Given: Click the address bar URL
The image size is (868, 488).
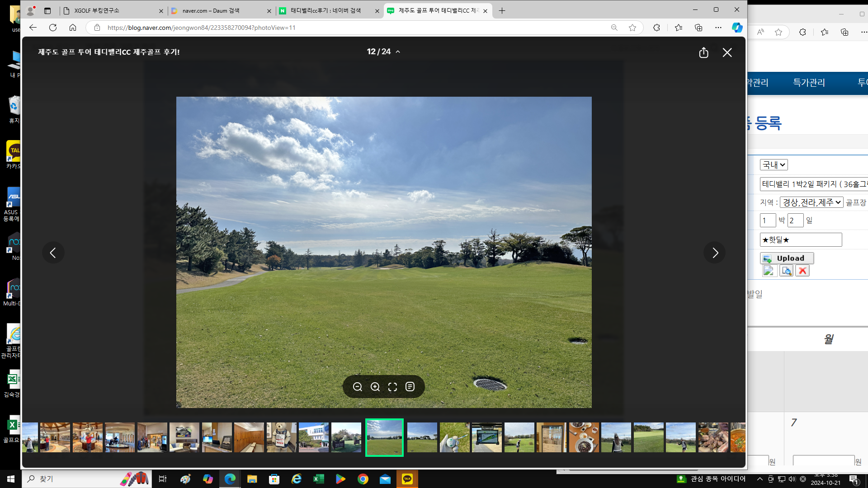Looking at the screenshot, I should tap(201, 28).
